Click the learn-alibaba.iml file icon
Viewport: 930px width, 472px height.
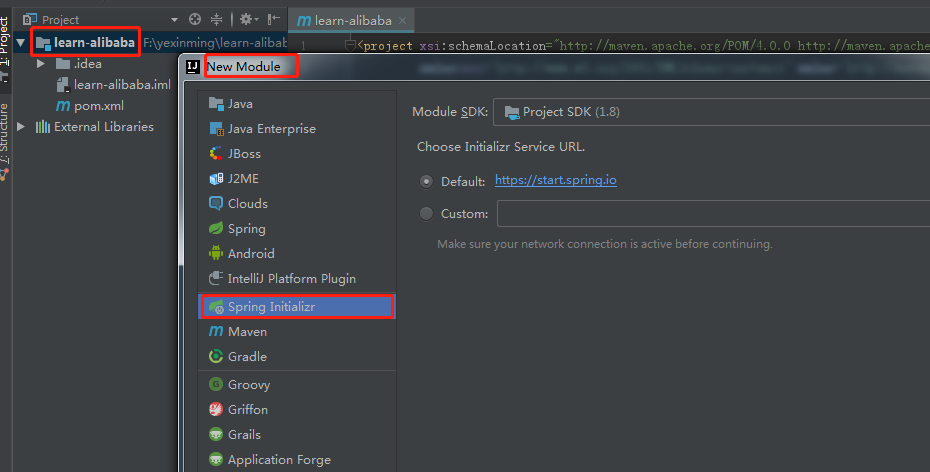point(63,85)
